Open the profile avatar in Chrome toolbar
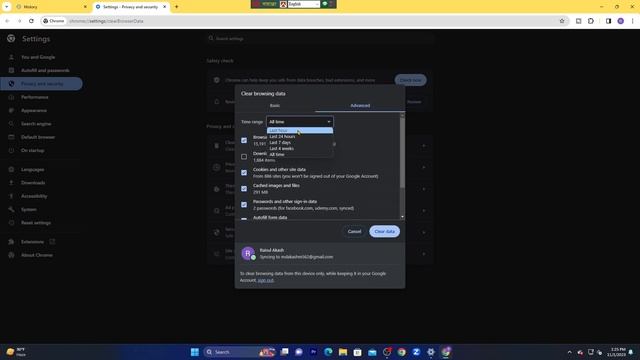 [x=620, y=21]
